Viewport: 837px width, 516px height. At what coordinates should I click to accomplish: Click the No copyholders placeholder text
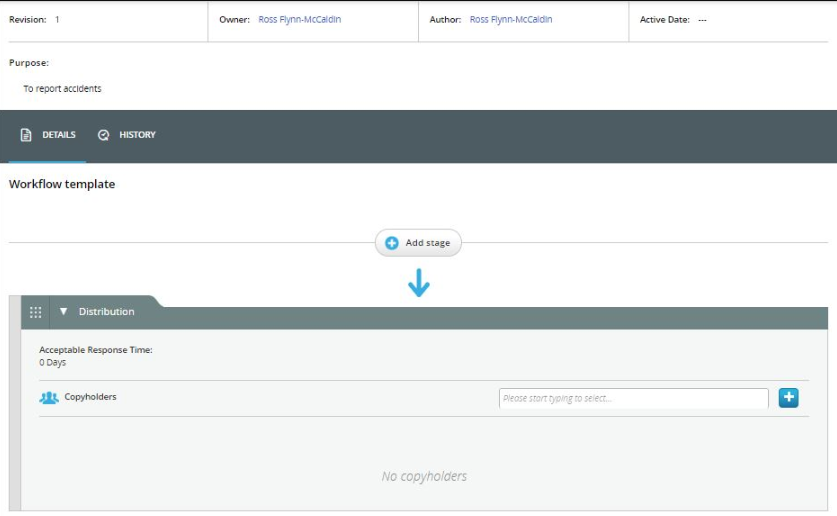424,477
